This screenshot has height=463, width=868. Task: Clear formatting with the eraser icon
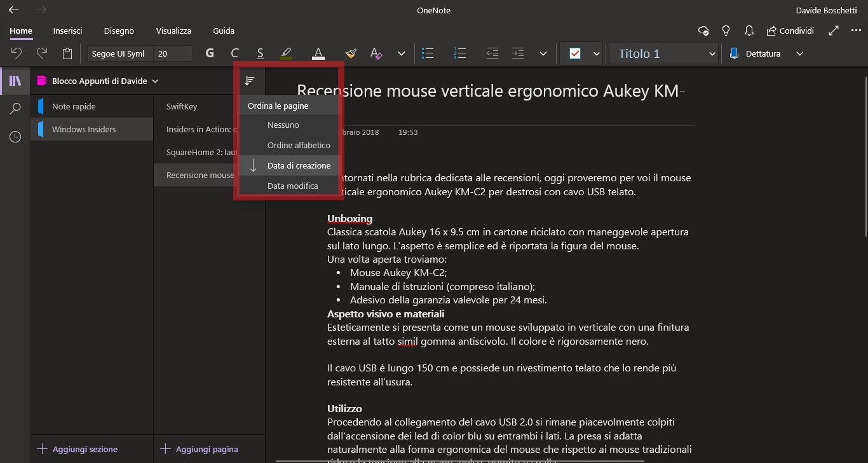click(x=376, y=53)
